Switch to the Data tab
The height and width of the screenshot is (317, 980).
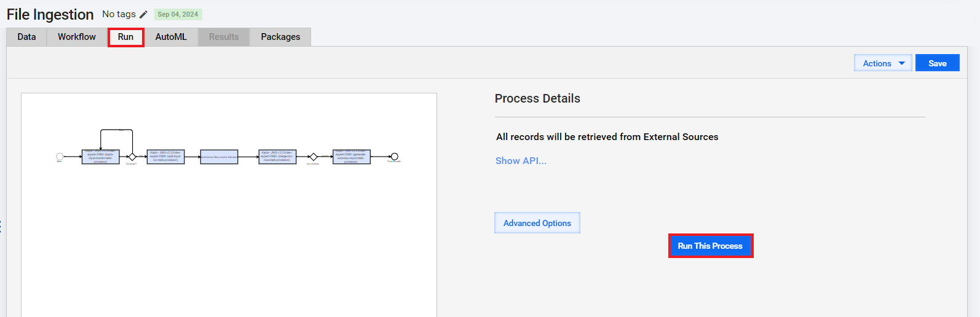coord(26,37)
